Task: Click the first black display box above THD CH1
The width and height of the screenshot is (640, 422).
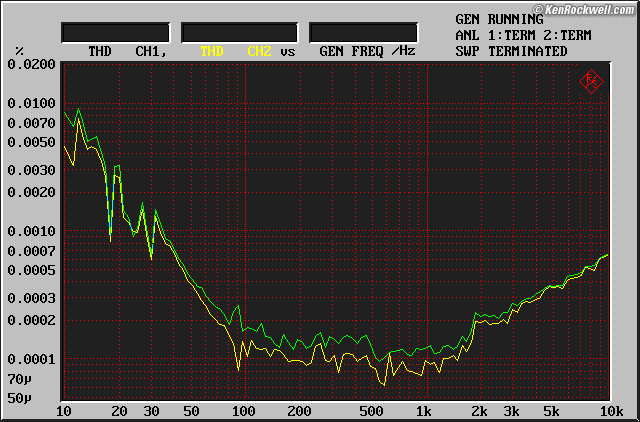Action: point(116,33)
